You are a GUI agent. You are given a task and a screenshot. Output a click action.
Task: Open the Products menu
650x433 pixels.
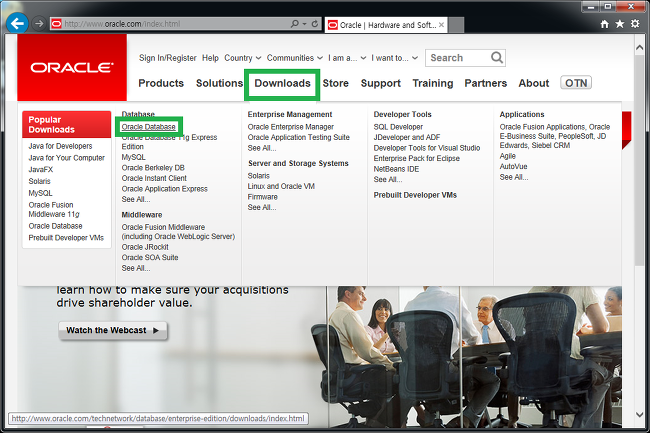click(x=161, y=83)
